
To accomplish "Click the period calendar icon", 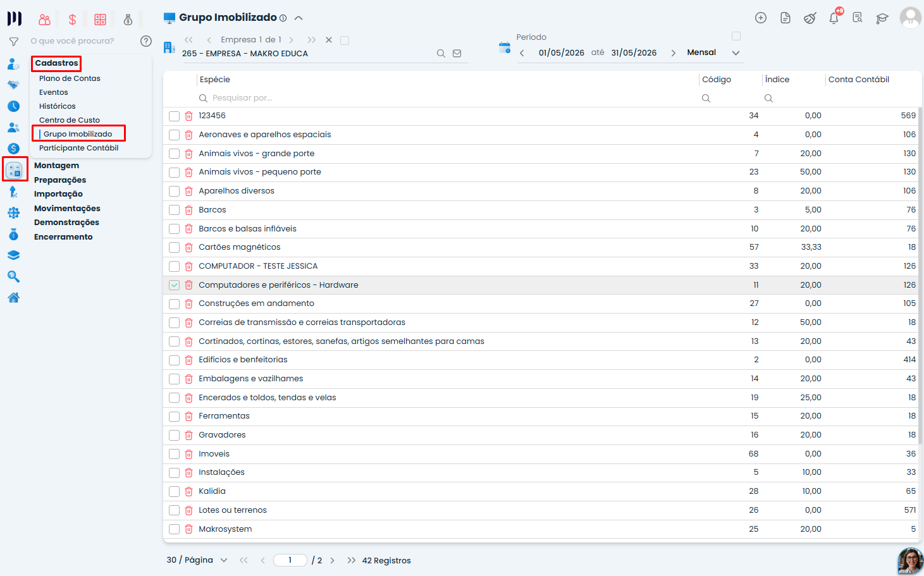I will [504, 47].
